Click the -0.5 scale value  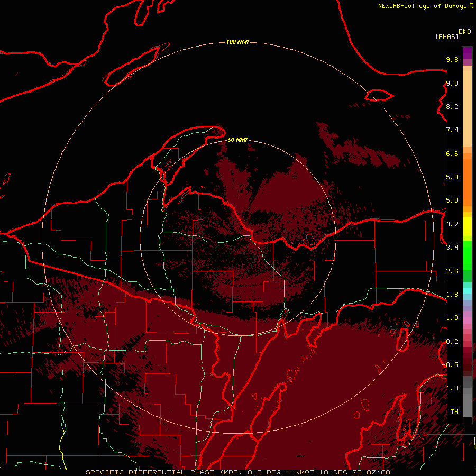pyautogui.click(x=450, y=365)
